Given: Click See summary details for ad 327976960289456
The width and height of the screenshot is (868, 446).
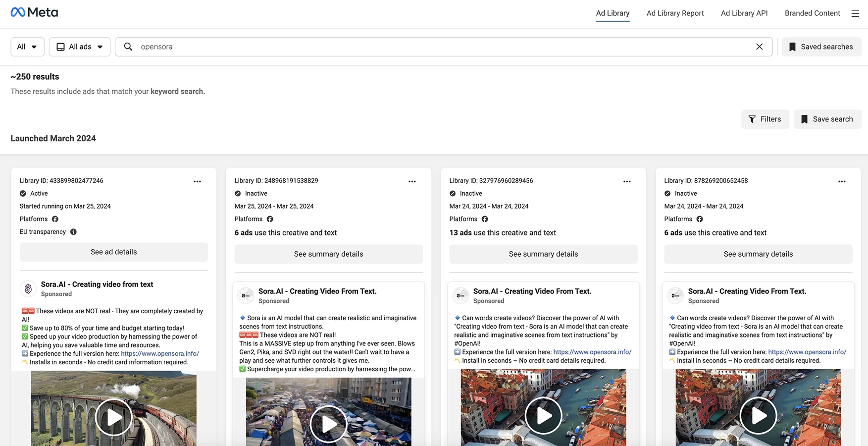Looking at the screenshot, I should (x=544, y=254).
